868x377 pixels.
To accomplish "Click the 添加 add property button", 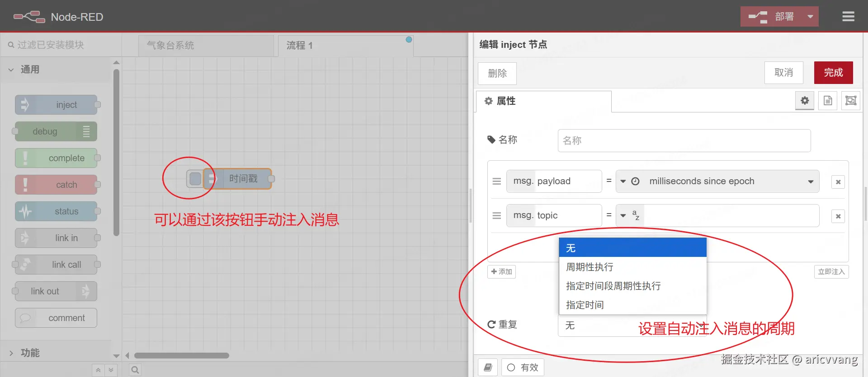I will click(x=501, y=271).
